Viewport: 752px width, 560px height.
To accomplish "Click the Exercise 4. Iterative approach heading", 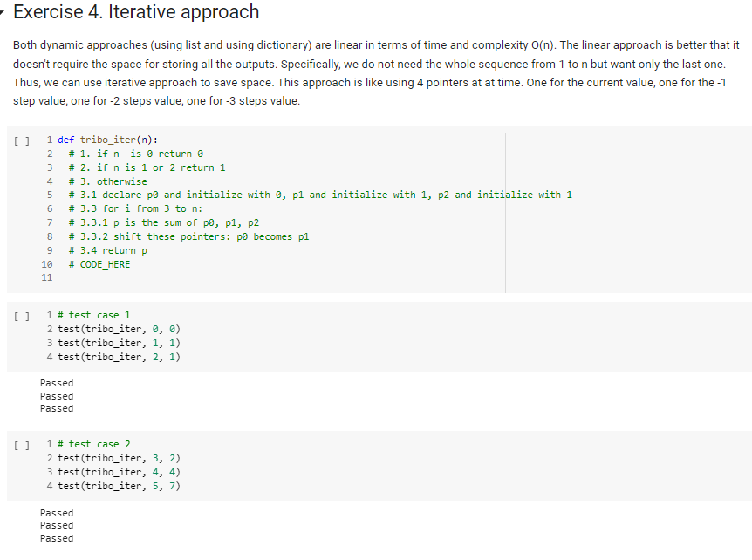I will pos(136,12).
